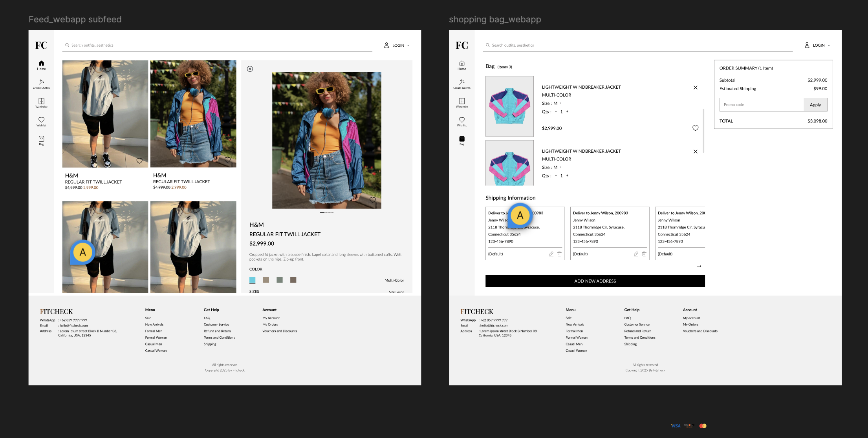Click the FITCHECK footer logo in the shopping bag frame

coord(477,312)
